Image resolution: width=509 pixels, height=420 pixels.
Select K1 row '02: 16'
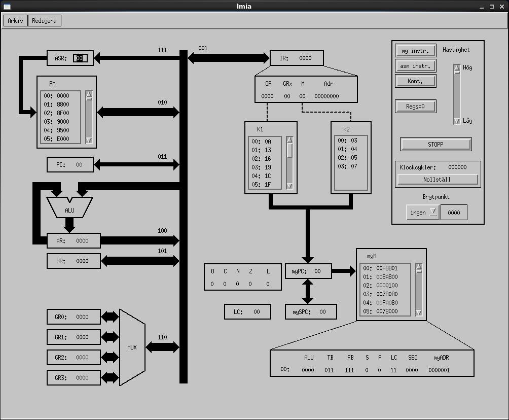[265, 159]
